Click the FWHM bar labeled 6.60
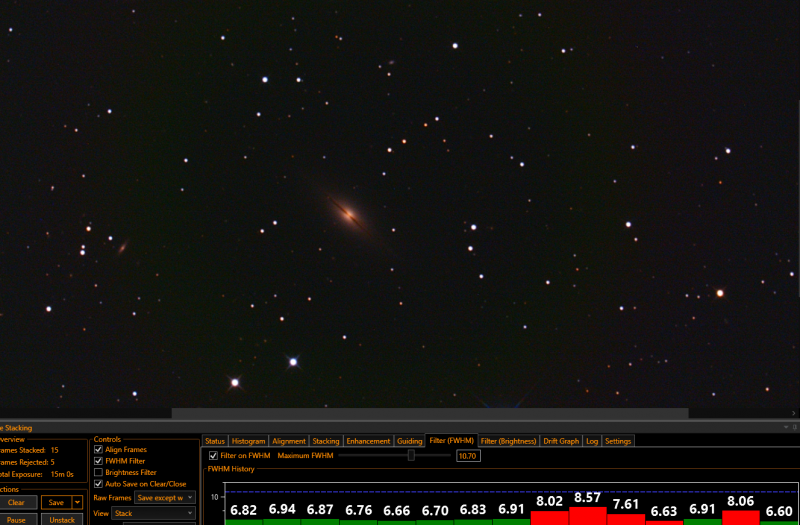The height and width of the screenshot is (525, 800). pos(780,523)
